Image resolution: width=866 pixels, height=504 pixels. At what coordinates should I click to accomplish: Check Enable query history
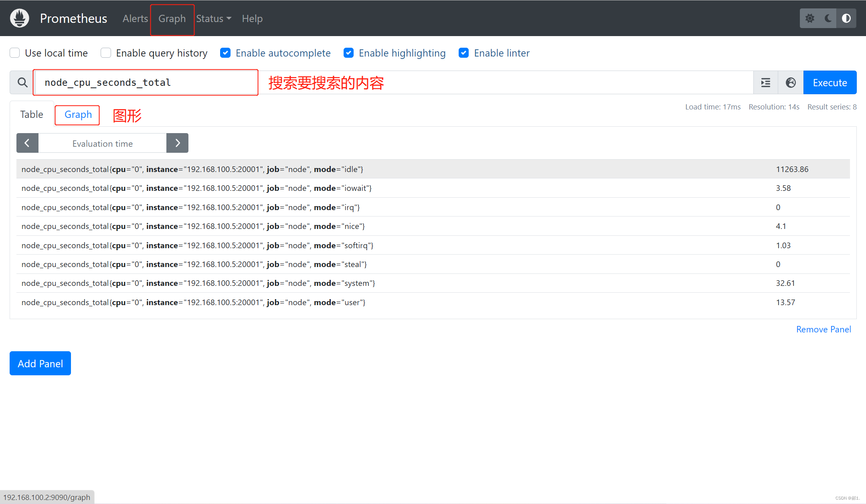(x=105, y=53)
